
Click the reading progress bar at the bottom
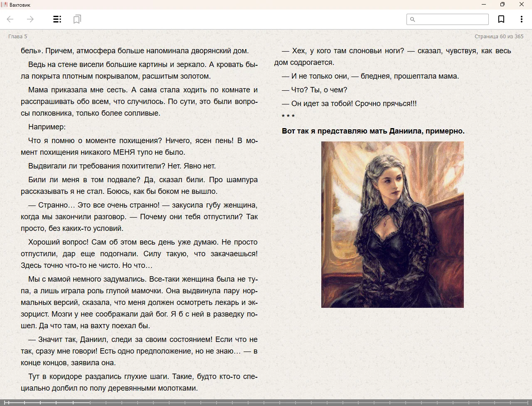tap(266, 403)
